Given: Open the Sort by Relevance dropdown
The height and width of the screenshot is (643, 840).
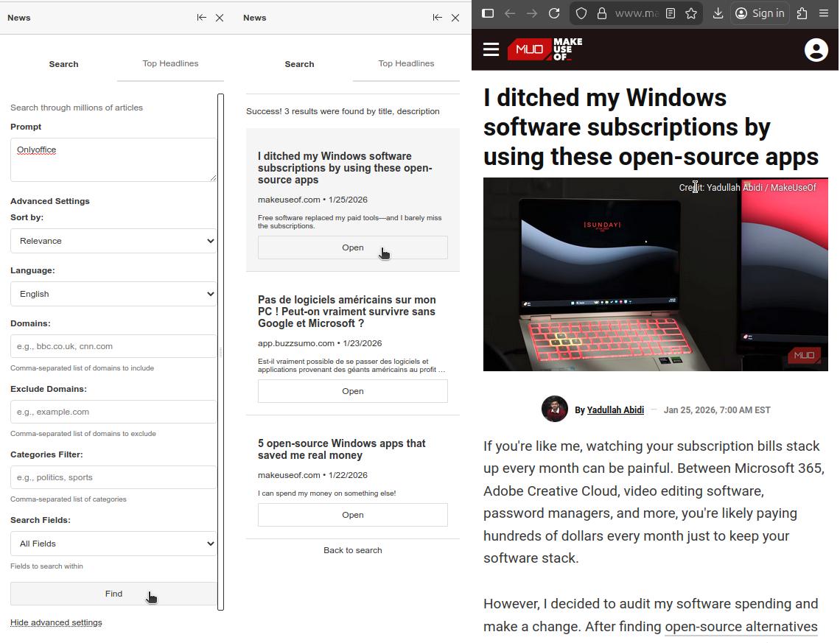Looking at the screenshot, I should (x=113, y=241).
